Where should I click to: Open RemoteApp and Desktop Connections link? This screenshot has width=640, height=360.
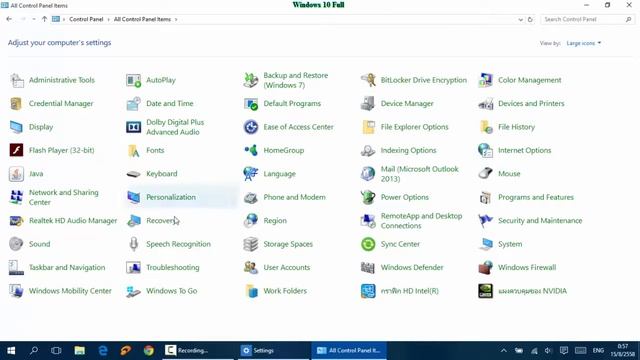(x=421, y=220)
